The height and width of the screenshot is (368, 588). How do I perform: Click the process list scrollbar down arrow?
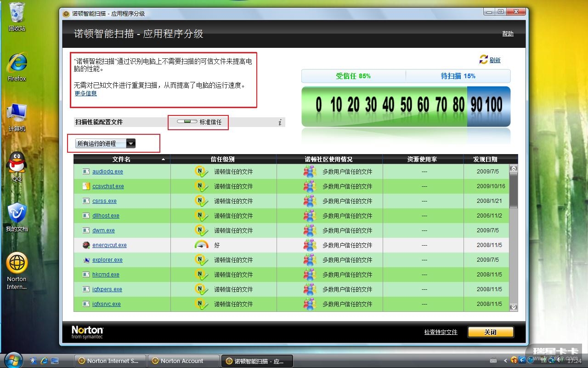(514, 307)
